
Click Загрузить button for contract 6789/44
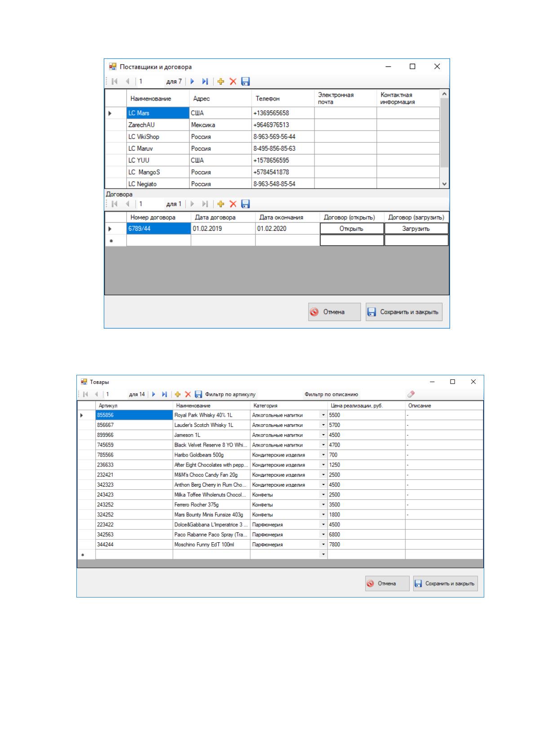pos(416,229)
